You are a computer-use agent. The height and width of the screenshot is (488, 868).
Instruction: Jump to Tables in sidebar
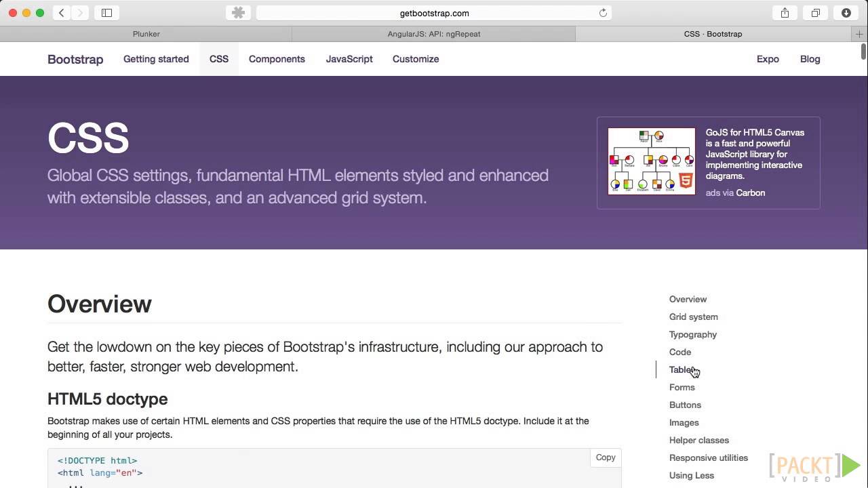coord(682,369)
